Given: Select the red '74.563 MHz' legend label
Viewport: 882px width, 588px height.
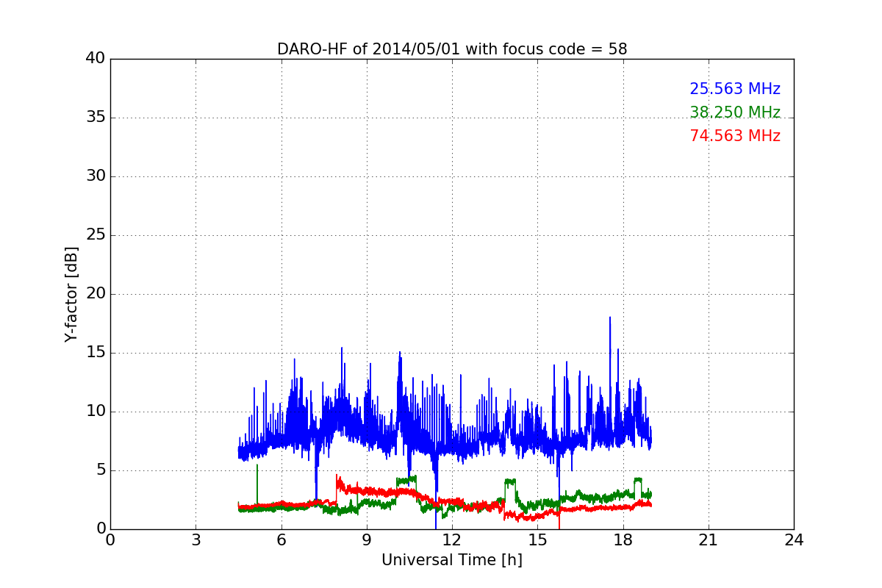Looking at the screenshot, I should click(x=735, y=136).
